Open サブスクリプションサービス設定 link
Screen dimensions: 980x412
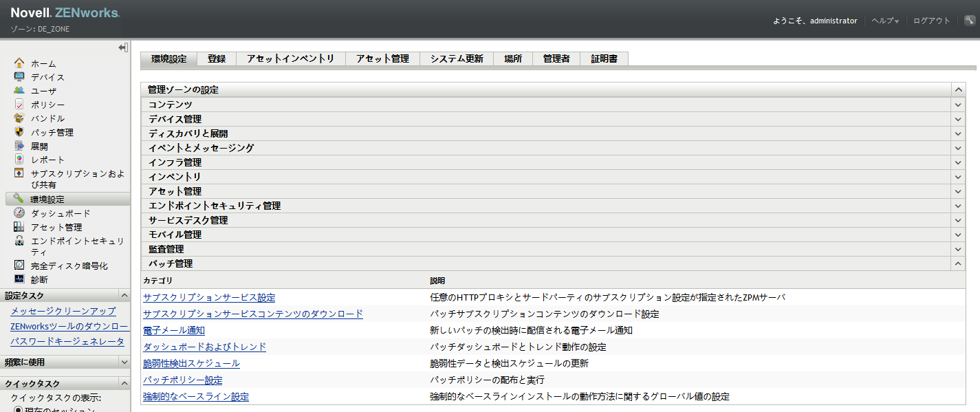point(209,298)
